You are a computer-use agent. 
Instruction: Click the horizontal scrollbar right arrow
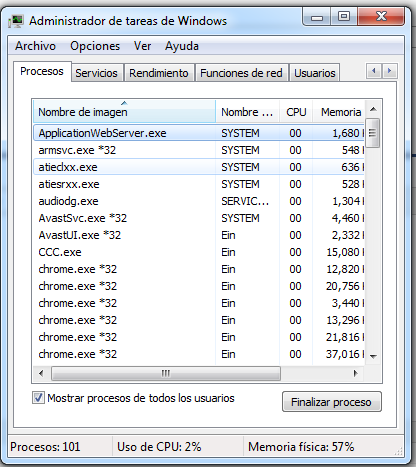pos(356,373)
